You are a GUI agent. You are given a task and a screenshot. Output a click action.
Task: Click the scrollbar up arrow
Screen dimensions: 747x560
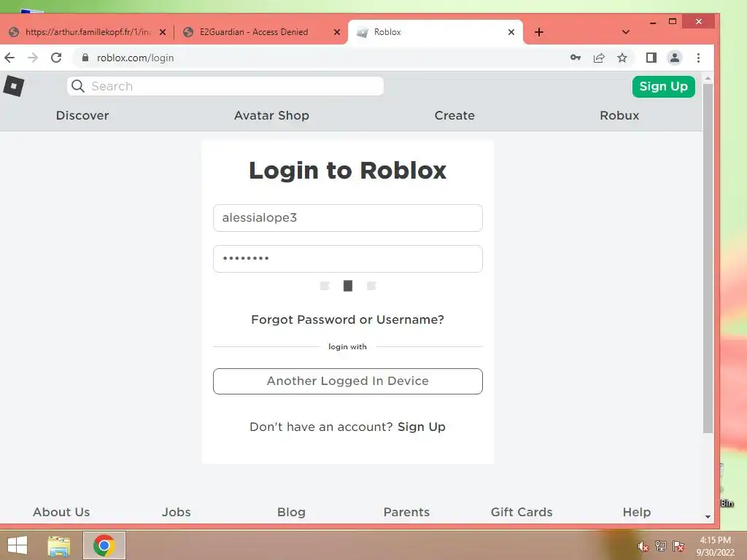click(708, 78)
